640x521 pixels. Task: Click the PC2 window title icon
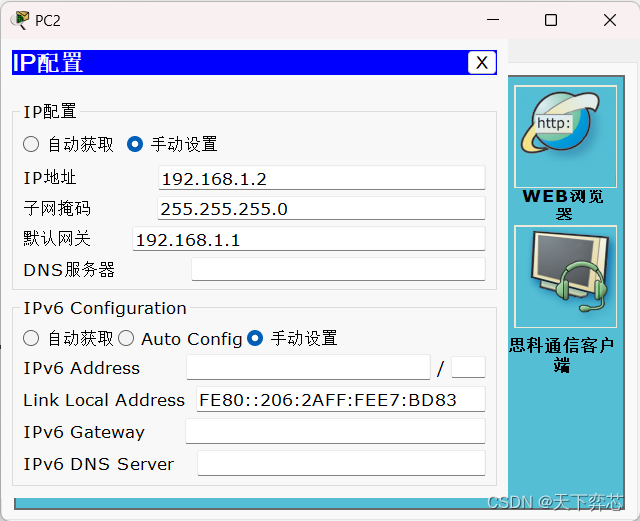[x=20, y=20]
